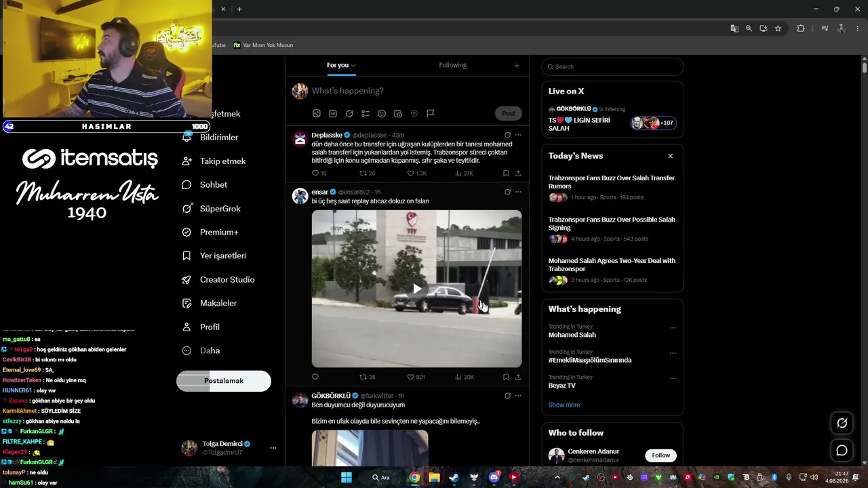Open the emoji picker in composer
Viewport: 868px width, 488px height.
382,113
